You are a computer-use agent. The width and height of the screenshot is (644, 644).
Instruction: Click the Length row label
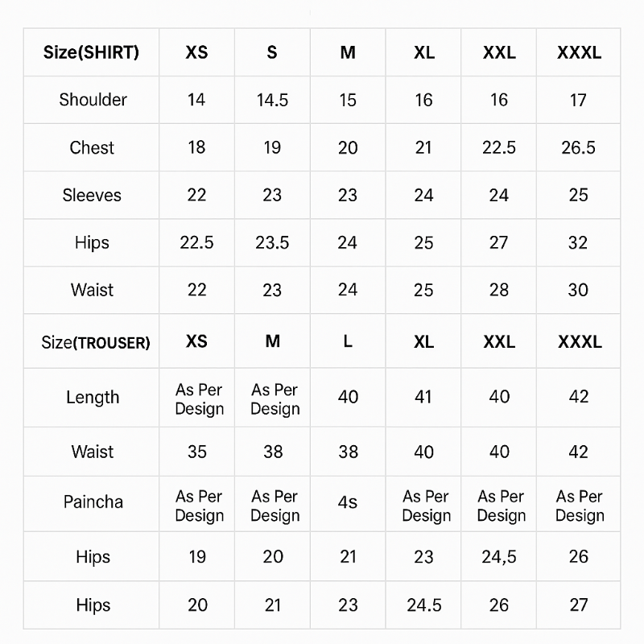click(x=93, y=397)
